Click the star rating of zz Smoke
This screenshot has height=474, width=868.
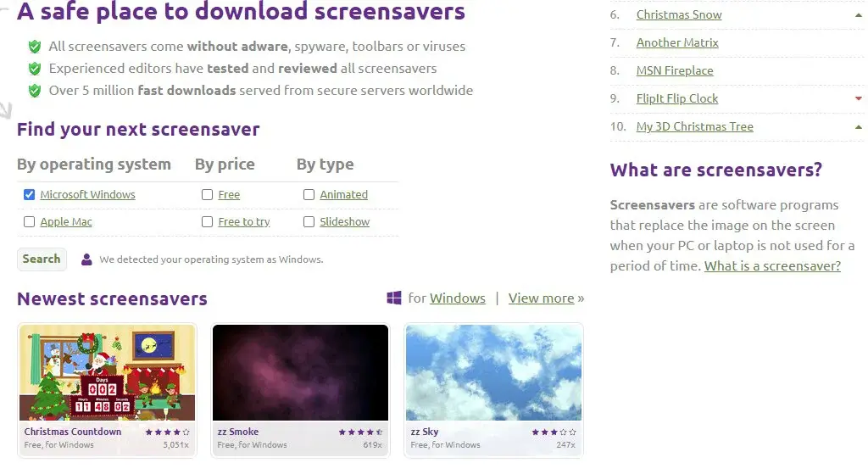(x=360, y=432)
